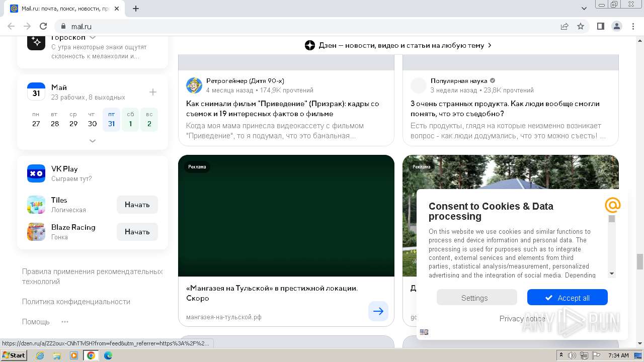Image resolution: width=644 pixels, height=362 pixels.
Task: Click the Dzen logo icon
Action: [x=310, y=45]
